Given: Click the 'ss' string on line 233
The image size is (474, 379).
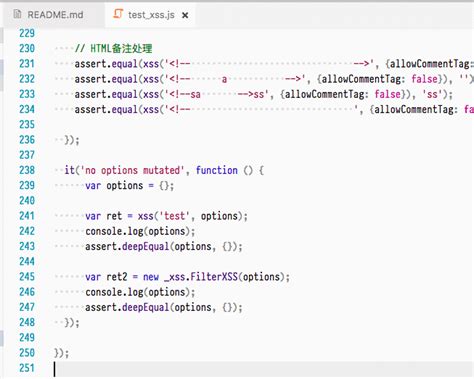Looking at the screenshot, I should 432,94.
